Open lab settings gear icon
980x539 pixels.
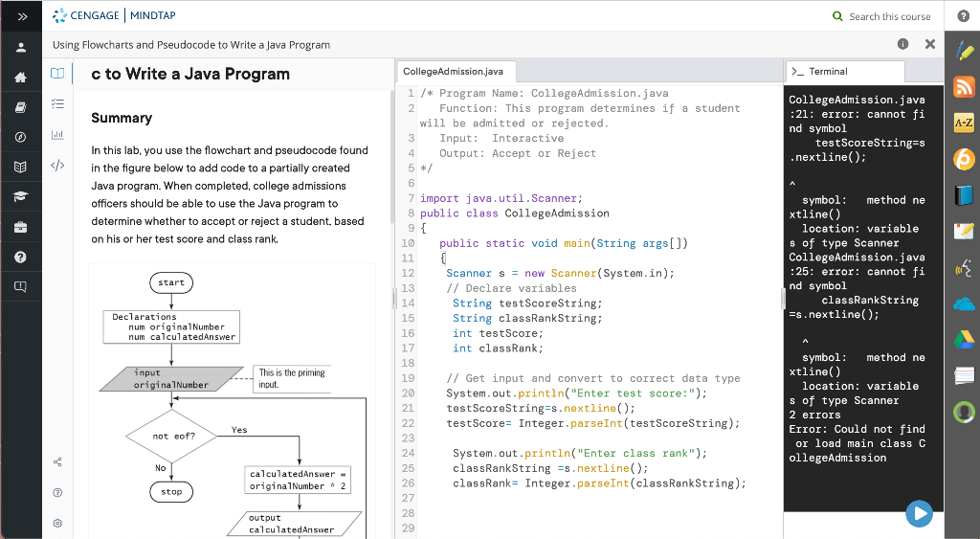point(57,524)
